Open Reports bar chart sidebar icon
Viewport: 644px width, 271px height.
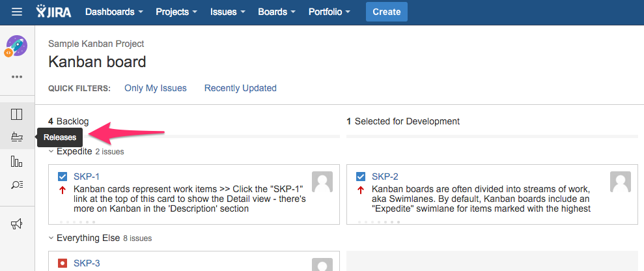coord(17,162)
